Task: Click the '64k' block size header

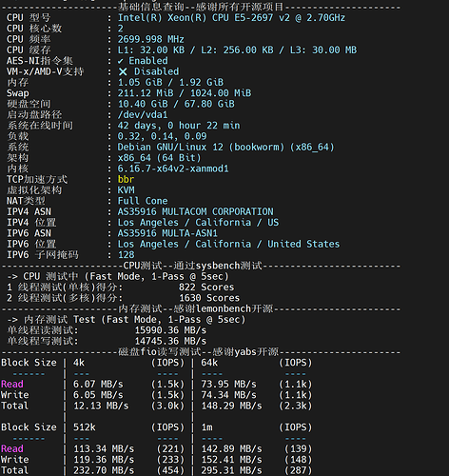Action: tap(209, 363)
